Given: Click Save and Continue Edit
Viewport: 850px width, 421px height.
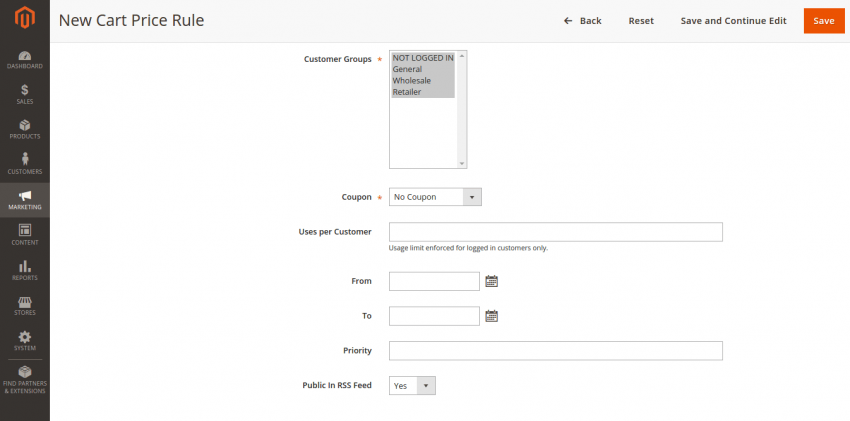Looking at the screenshot, I should (733, 21).
